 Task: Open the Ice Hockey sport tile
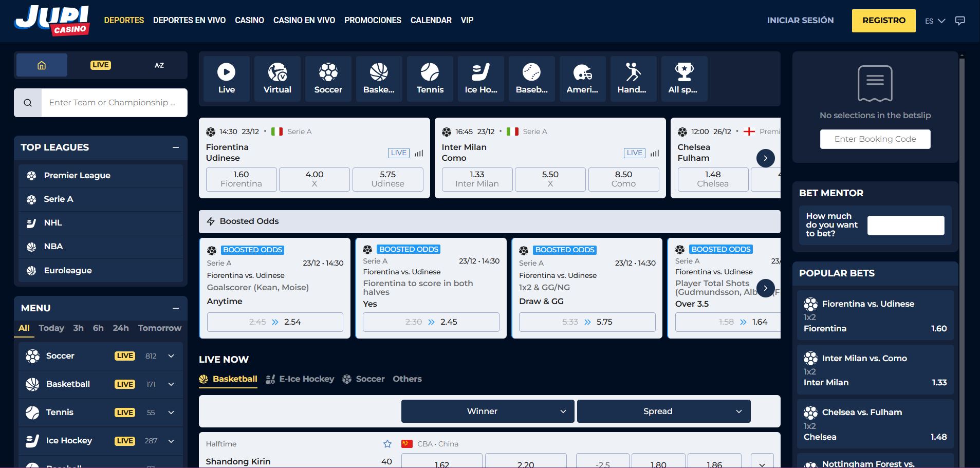point(481,79)
